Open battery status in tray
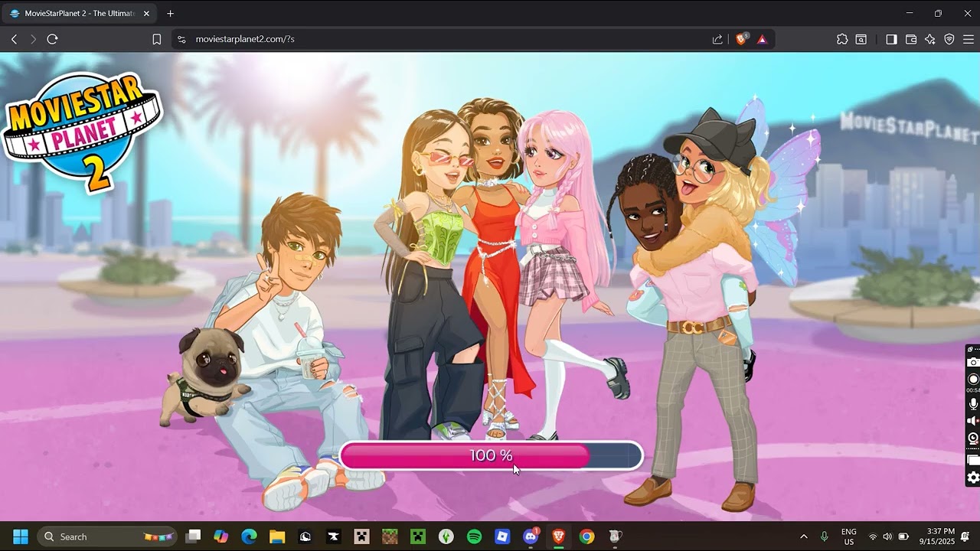Screen dimensions: 980x551 pos(903,536)
